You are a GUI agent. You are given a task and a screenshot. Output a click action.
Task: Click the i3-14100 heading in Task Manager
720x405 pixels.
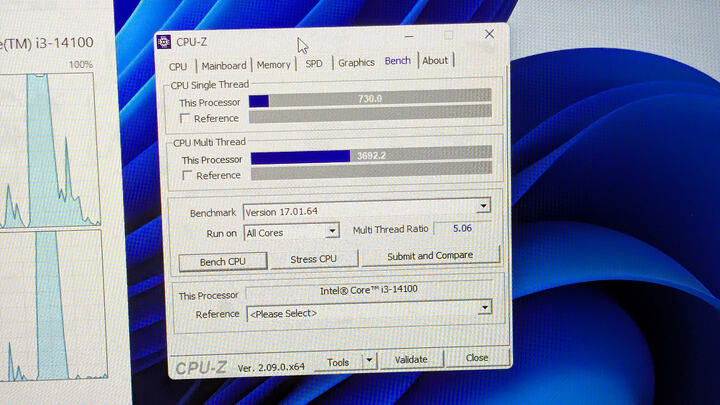coord(47,43)
